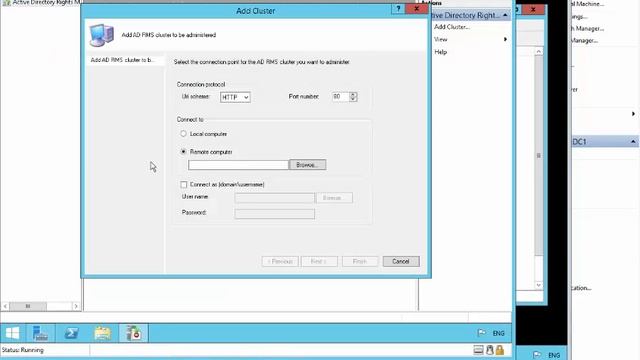Click the Connection protocol group label
This screenshot has height=360, width=640.
point(201,84)
